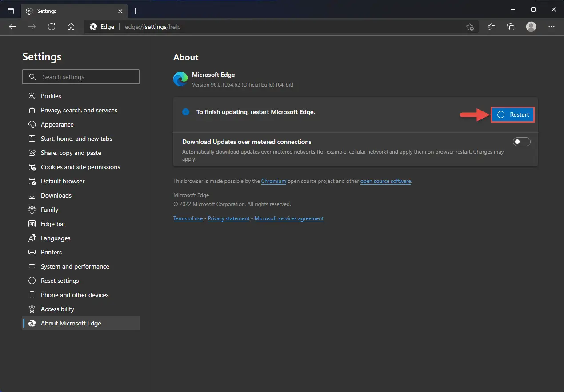564x392 pixels.
Task: Click the Edge version number text
Action: [x=243, y=84]
